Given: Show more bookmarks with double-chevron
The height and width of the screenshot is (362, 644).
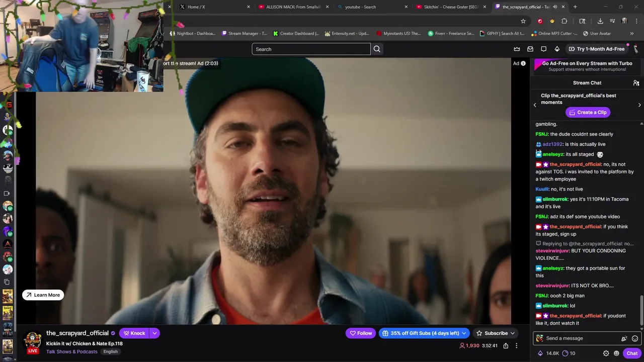Looking at the screenshot, I should [632, 34].
